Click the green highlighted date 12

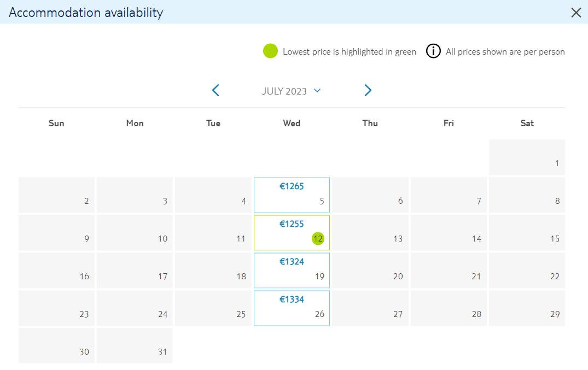click(318, 238)
